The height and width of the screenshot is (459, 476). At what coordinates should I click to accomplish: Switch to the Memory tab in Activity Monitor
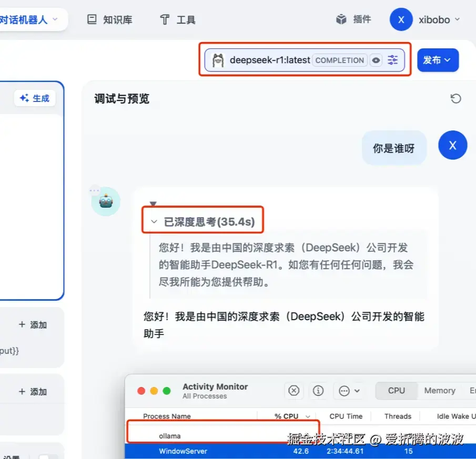point(440,391)
